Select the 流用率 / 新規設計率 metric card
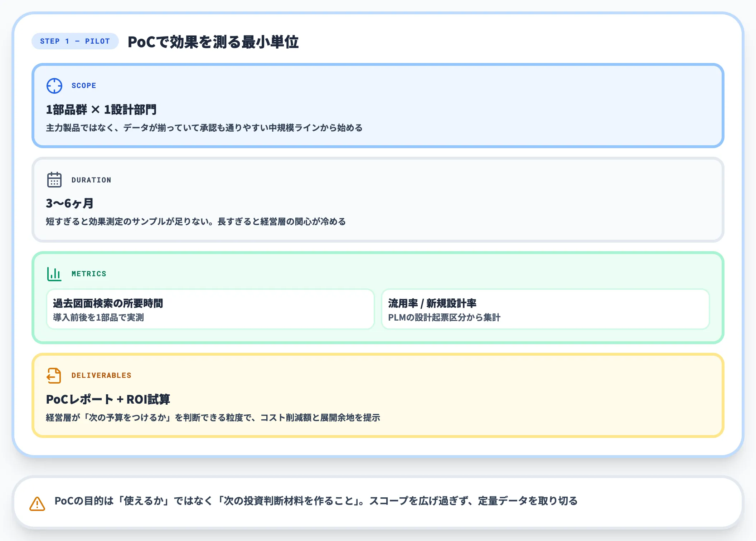This screenshot has width=756, height=541. coord(546,309)
